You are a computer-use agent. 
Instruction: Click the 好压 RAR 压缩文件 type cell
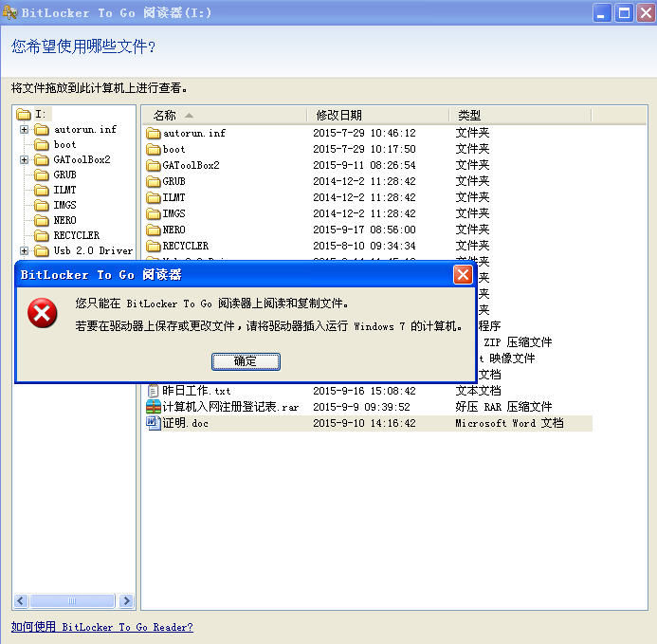(x=503, y=407)
